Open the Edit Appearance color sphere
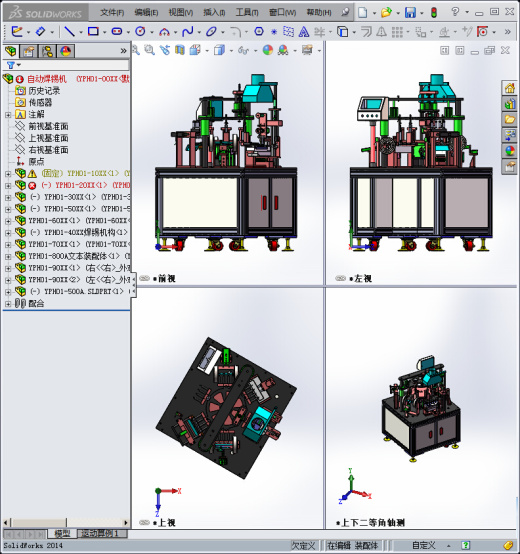 click(268, 50)
